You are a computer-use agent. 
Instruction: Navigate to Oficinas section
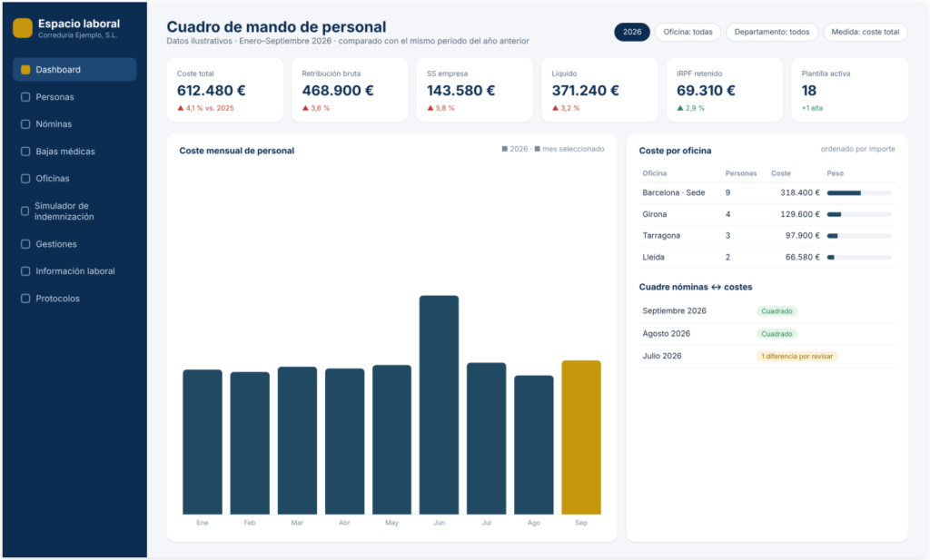point(74,179)
